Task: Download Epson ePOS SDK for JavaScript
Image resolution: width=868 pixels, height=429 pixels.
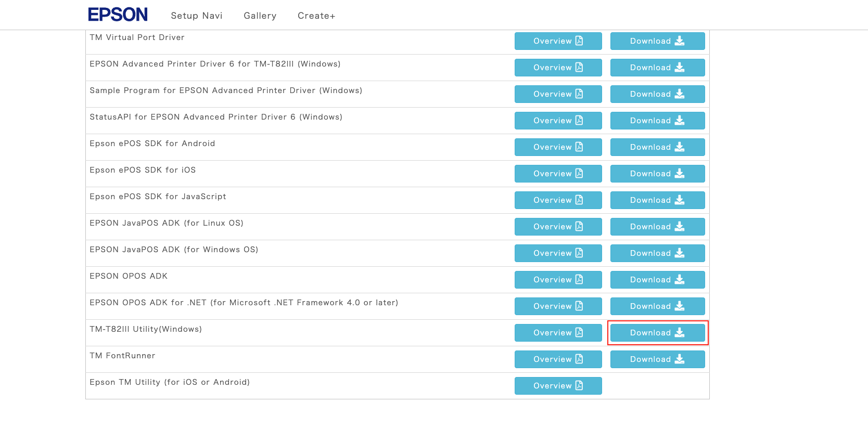Action: (658, 200)
